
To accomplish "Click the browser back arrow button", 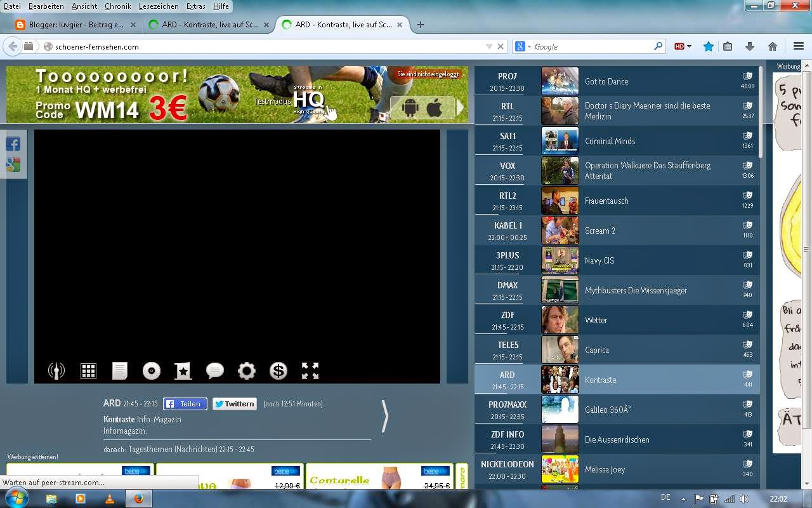I will pos(12,46).
